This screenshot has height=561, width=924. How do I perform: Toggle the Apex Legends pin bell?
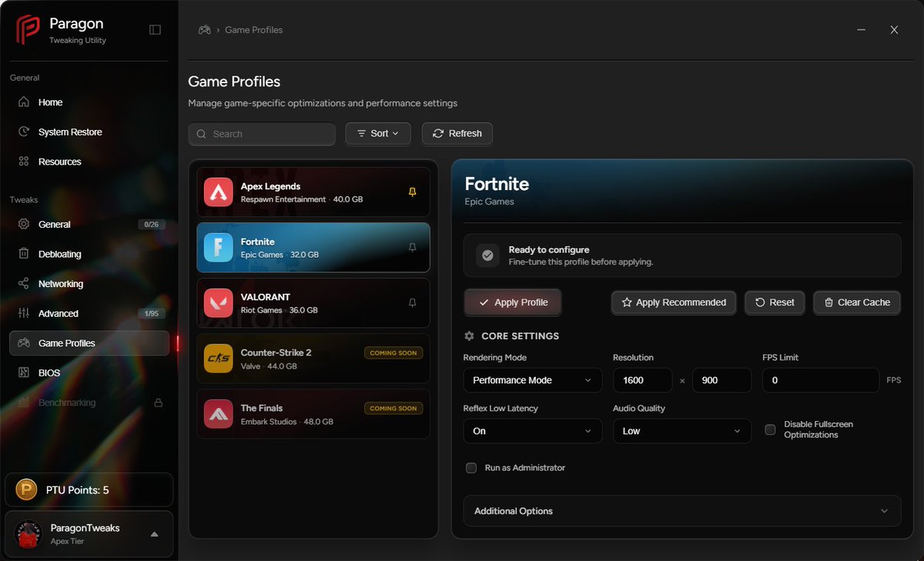412,192
